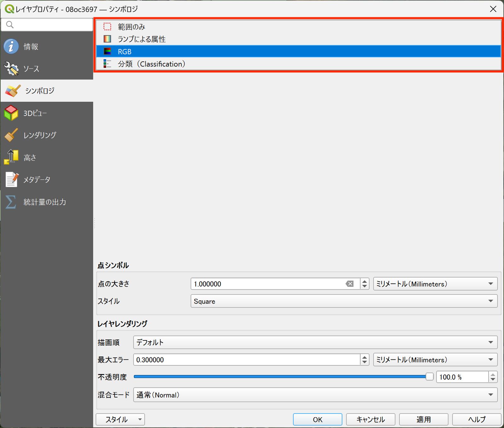Click the QGIS logo in title bar
The image size is (504, 428).
click(9, 9)
